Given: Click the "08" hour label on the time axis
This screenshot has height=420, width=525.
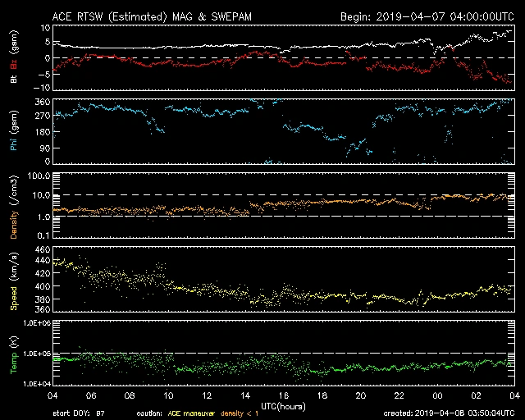Looking at the screenshot, I should click(130, 396).
